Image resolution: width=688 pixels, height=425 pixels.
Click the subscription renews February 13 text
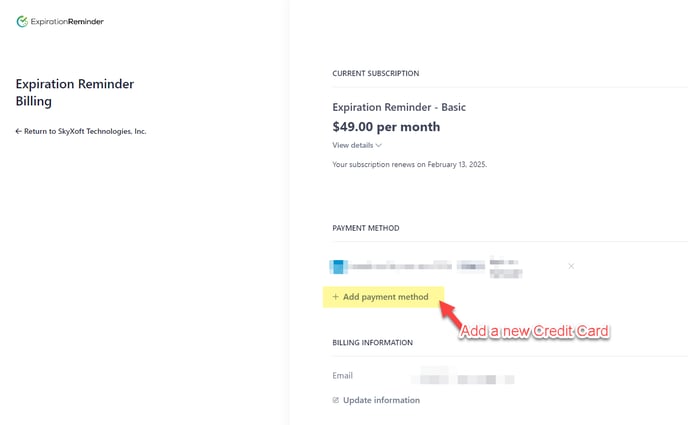tap(409, 164)
